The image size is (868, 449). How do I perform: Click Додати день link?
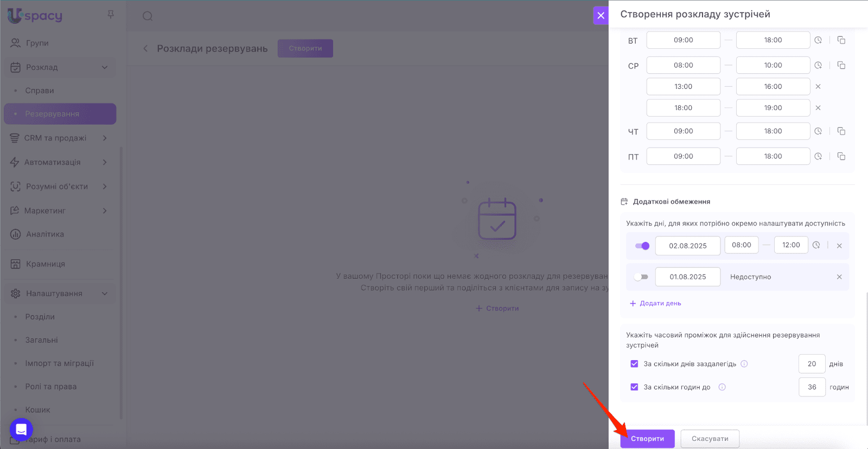point(655,304)
